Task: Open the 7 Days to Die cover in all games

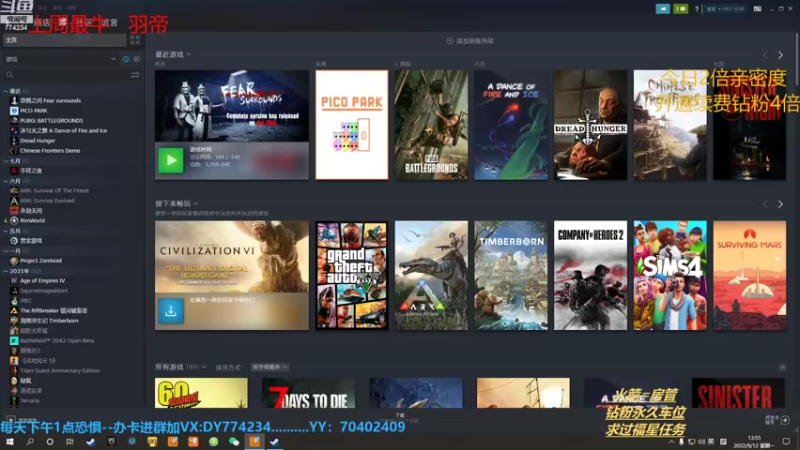Action: (x=309, y=393)
